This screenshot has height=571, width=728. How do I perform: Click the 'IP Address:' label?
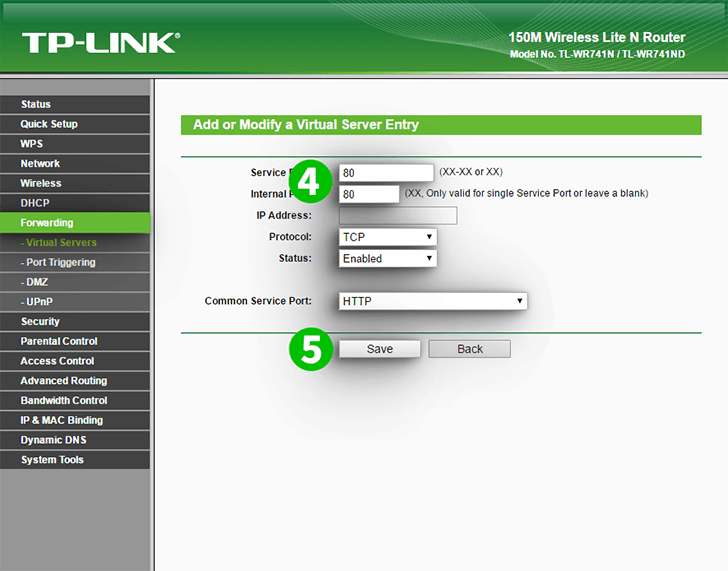284,215
